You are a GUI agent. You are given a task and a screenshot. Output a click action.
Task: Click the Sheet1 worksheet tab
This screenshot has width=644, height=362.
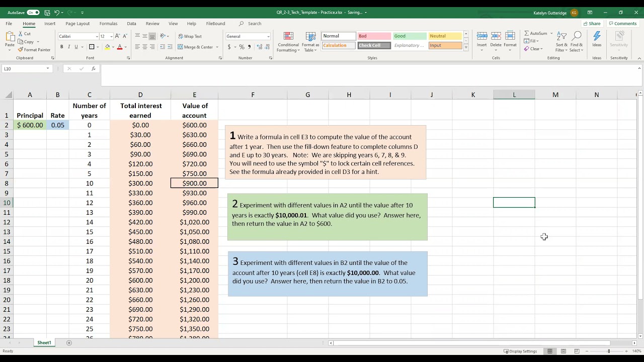[x=44, y=343]
